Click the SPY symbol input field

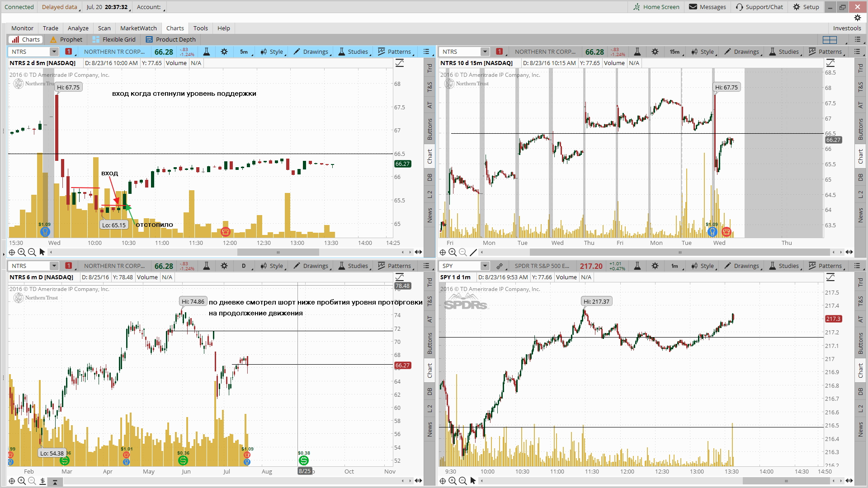461,266
